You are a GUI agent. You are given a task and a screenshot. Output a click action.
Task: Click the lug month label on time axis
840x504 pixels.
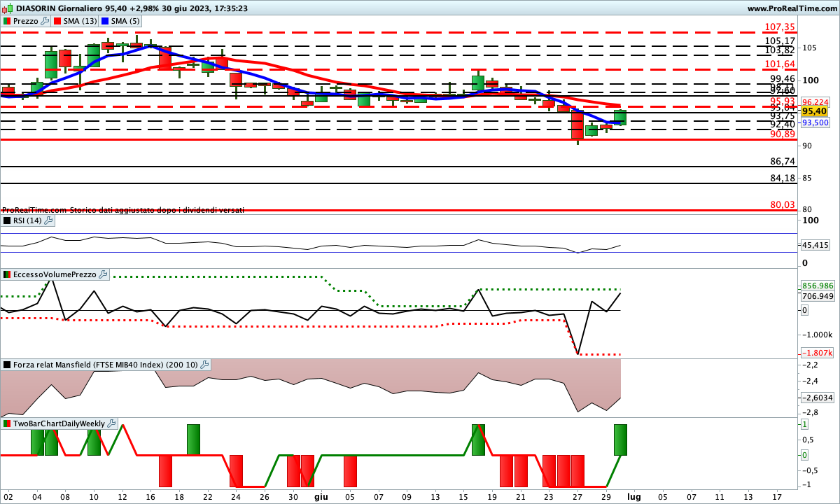(x=633, y=496)
